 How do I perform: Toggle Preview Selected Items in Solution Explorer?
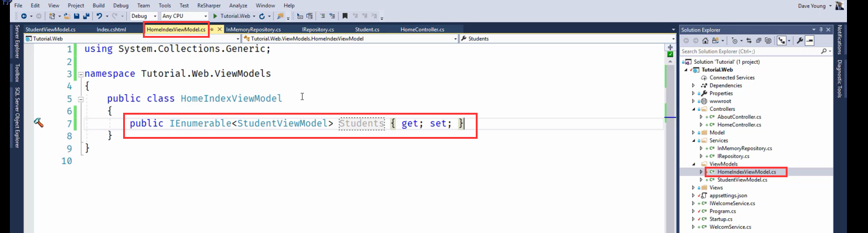point(810,40)
